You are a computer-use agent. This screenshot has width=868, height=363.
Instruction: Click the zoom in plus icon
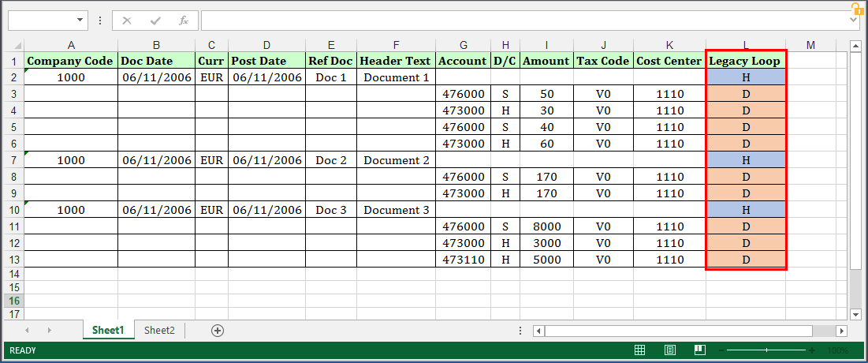pos(811,350)
